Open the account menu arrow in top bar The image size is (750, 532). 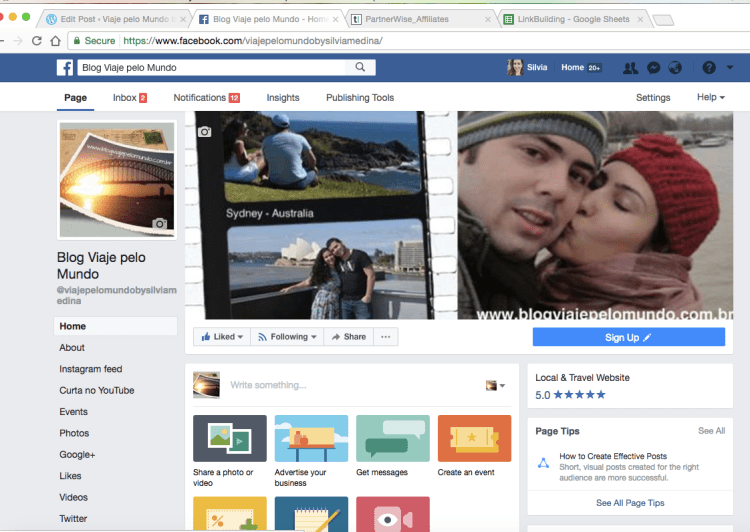click(730, 67)
